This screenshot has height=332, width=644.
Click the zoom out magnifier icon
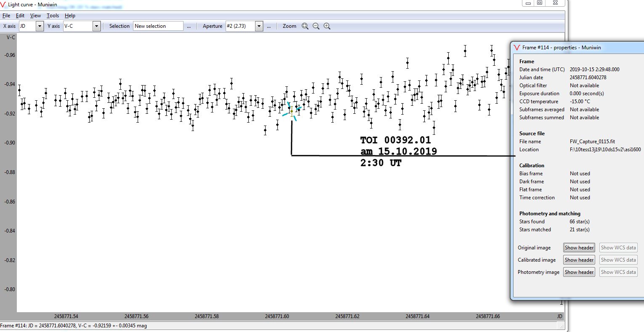(x=316, y=26)
